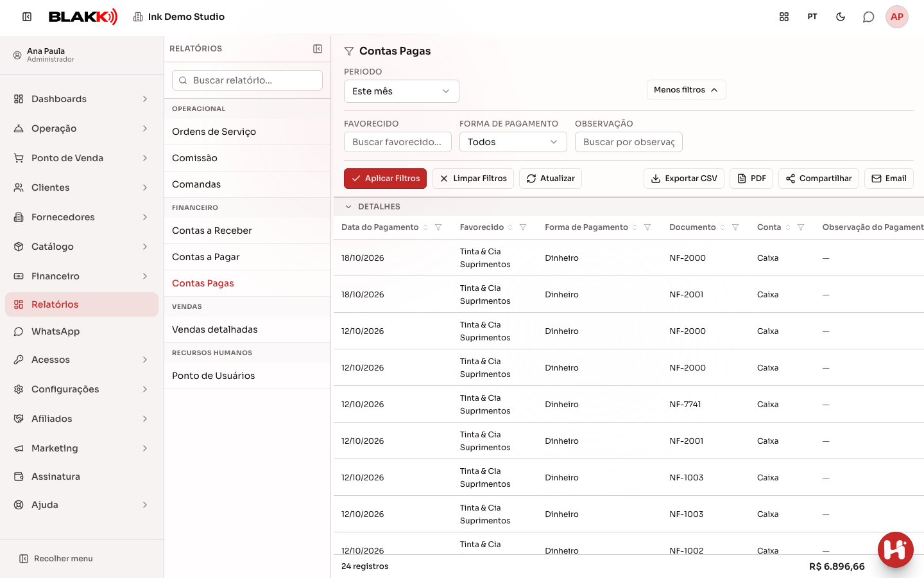924x578 pixels.
Task: Open the chat messages icon
Action: tap(869, 17)
